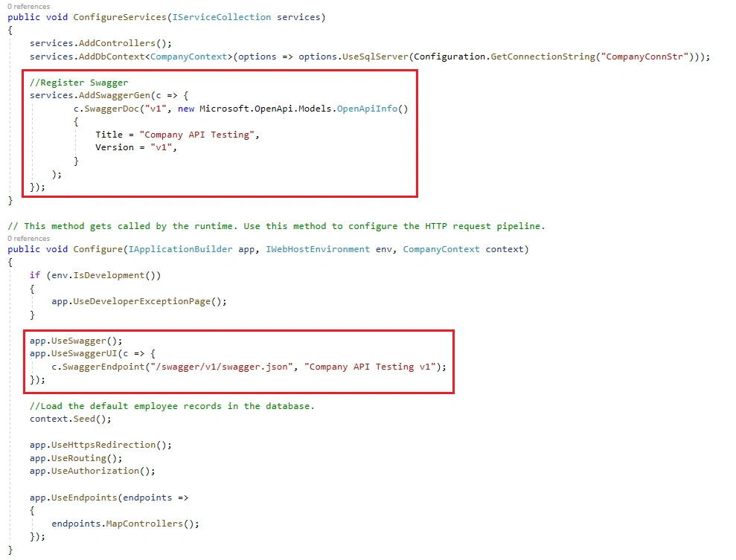Click the CompanyContext generic type in AddDbContext

(189, 57)
